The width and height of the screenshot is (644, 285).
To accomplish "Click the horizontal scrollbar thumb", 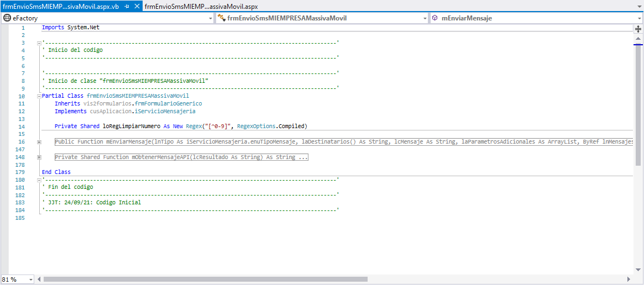I will [205, 279].
